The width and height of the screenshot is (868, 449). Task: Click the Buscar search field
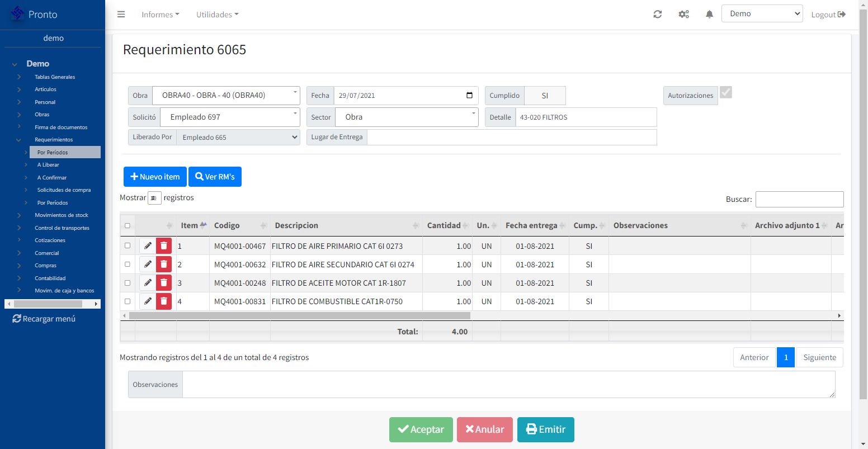tap(799, 199)
